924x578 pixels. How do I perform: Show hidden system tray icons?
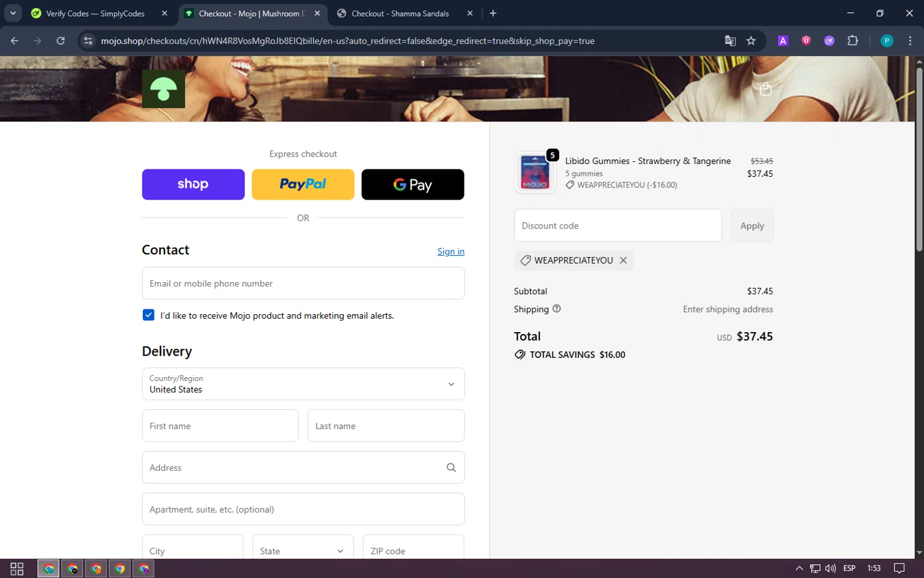click(799, 568)
